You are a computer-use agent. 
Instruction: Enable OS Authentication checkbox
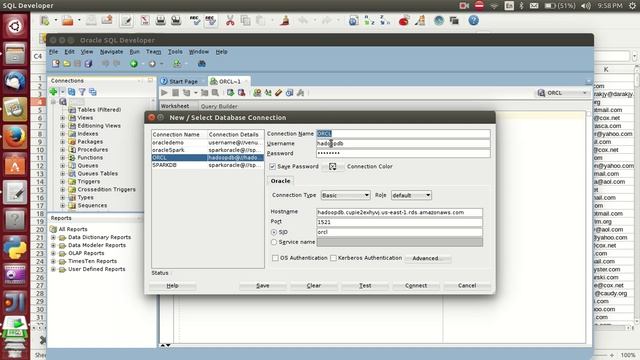pyautogui.click(x=275, y=258)
